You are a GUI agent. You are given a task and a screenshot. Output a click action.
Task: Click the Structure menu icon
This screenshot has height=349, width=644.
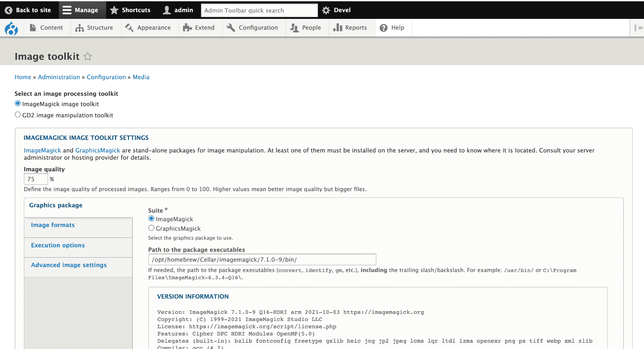(x=79, y=27)
